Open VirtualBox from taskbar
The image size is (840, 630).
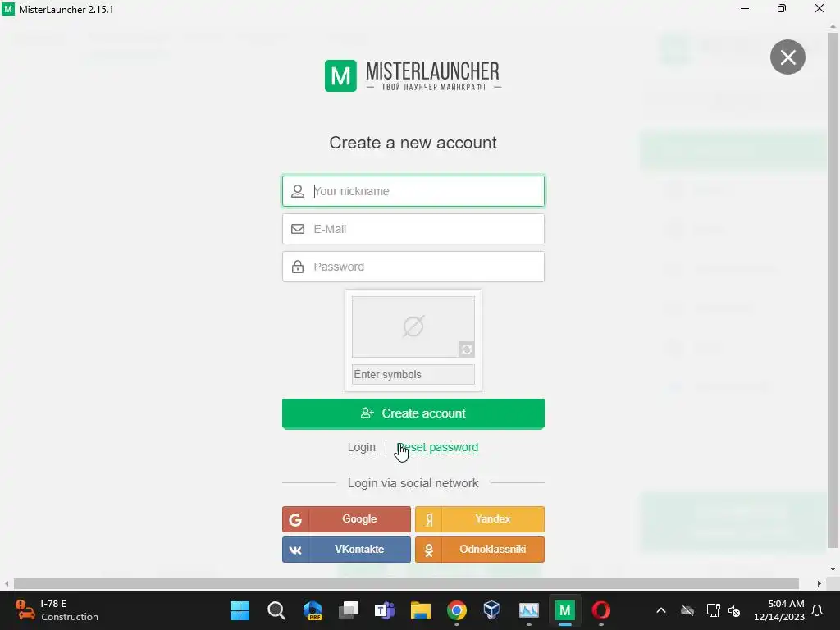click(492, 610)
